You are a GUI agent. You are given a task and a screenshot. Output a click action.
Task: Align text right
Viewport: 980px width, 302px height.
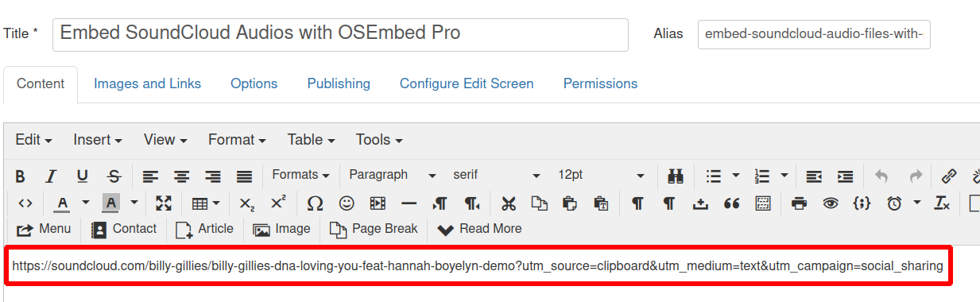pyautogui.click(x=213, y=176)
